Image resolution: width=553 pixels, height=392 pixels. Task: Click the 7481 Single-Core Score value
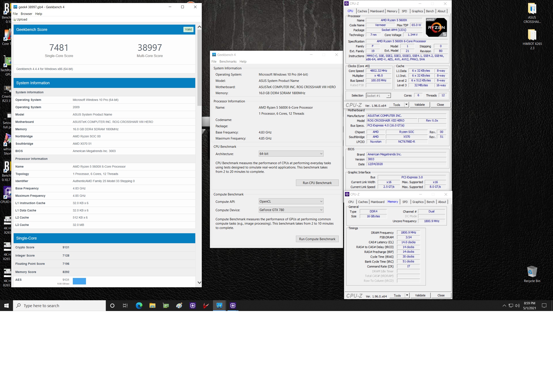pyautogui.click(x=59, y=48)
